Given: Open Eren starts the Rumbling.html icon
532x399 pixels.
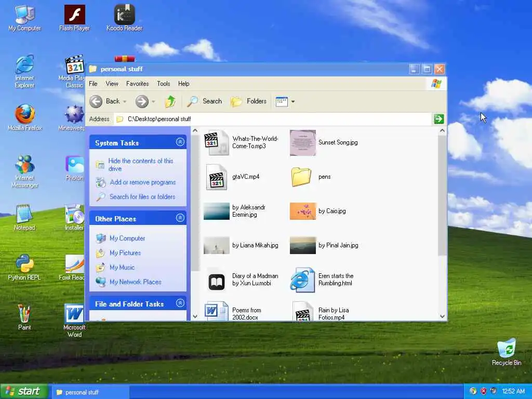Looking at the screenshot, I should [302, 280].
